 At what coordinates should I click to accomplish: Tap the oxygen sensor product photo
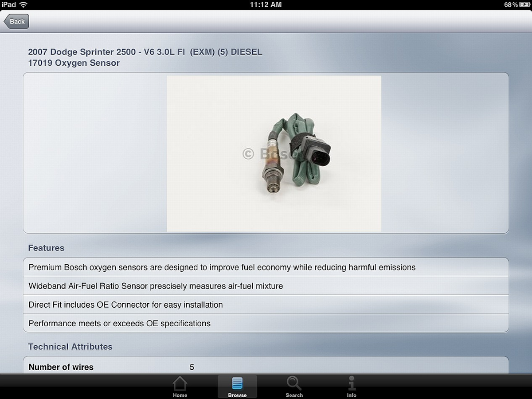[273, 153]
